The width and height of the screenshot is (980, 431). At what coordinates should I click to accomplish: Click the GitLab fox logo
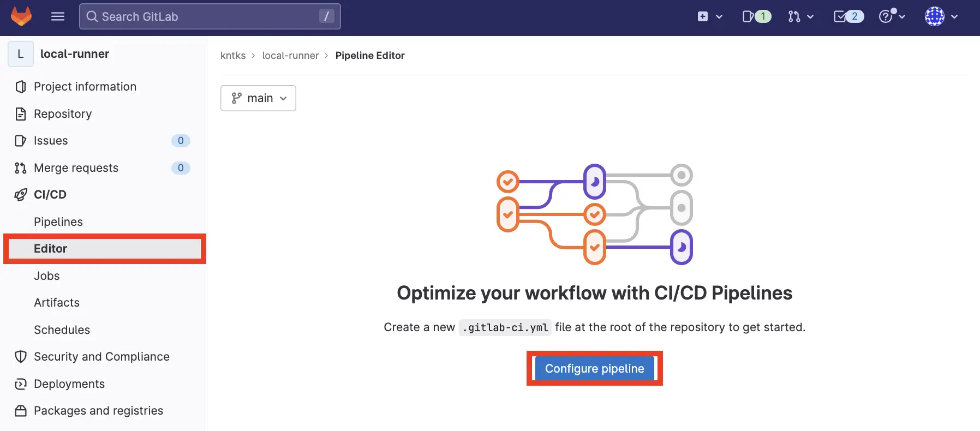click(x=21, y=16)
